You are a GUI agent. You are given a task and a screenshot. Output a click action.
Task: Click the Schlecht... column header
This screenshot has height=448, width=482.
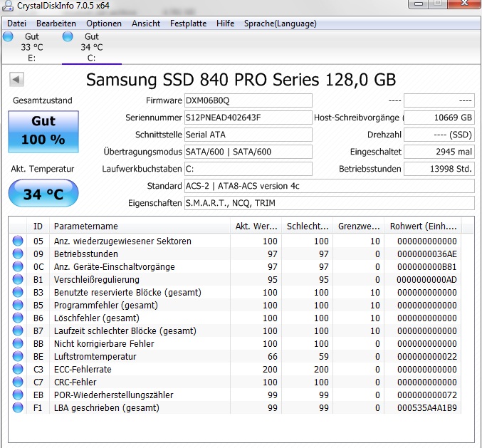coord(308,226)
